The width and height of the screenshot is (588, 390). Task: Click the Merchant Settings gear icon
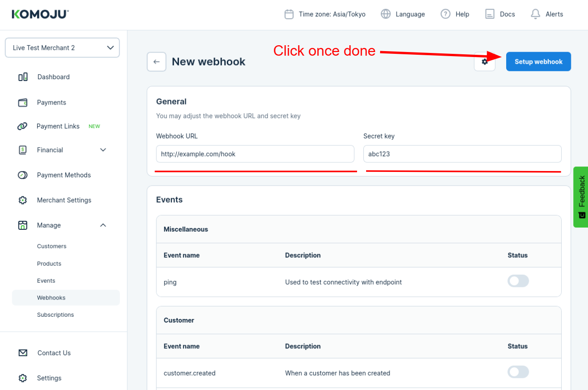[x=23, y=200]
